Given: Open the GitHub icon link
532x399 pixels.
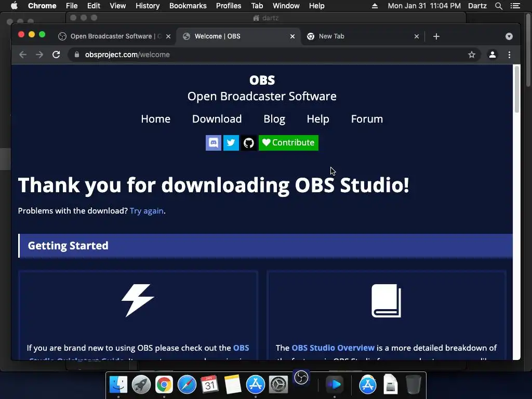Looking at the screenshot, I should pyautogui.click(x=249, y=143).
